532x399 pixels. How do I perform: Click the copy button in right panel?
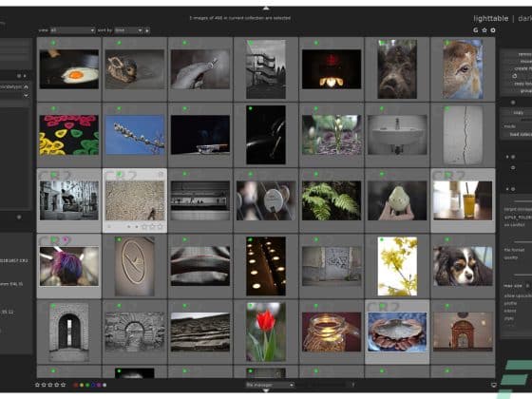(518, 112)
